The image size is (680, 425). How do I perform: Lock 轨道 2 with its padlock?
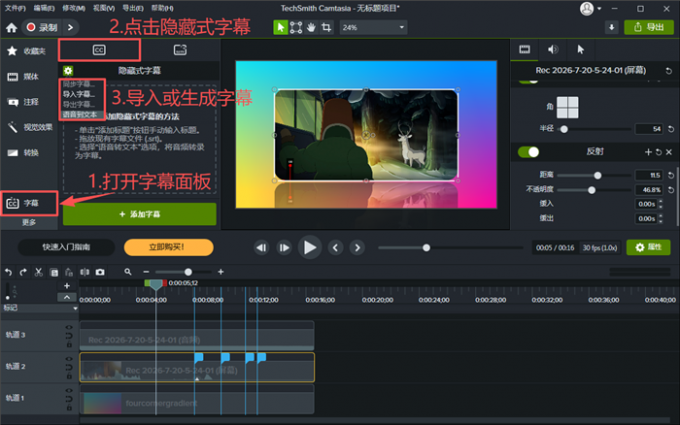click(x=69, y=376)
